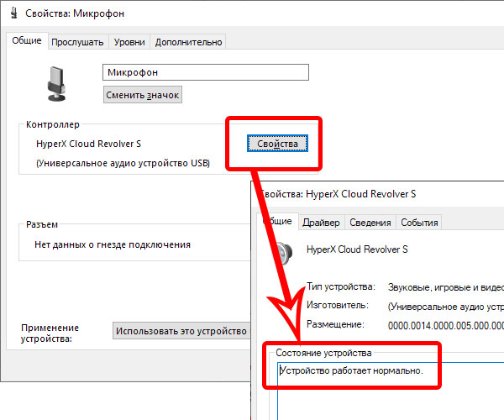Click the device status text box
Screen dimensions: 504x420
391,391
